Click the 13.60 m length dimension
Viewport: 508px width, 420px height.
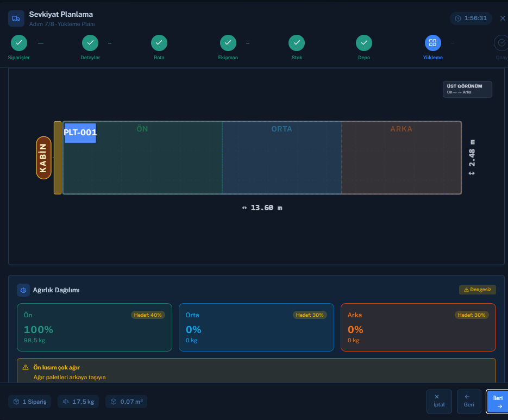262,208
